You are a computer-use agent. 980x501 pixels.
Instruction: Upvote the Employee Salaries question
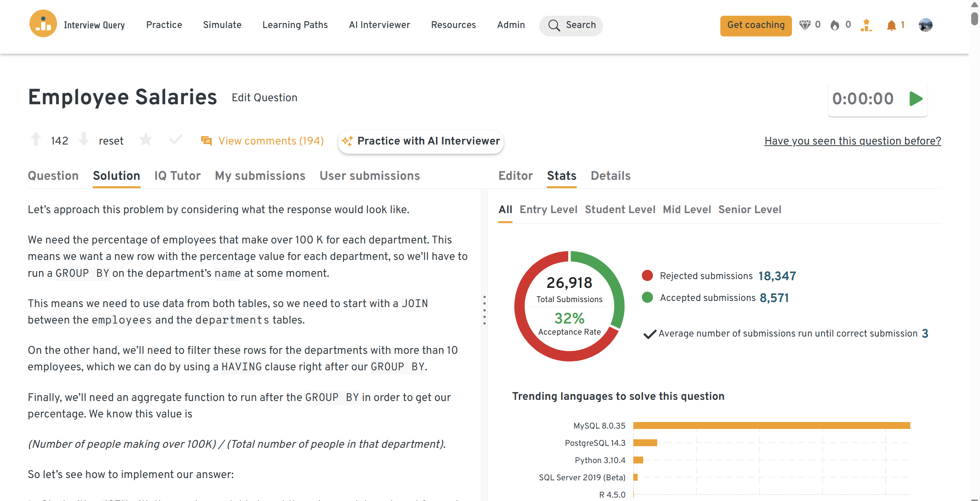point(36,140)
